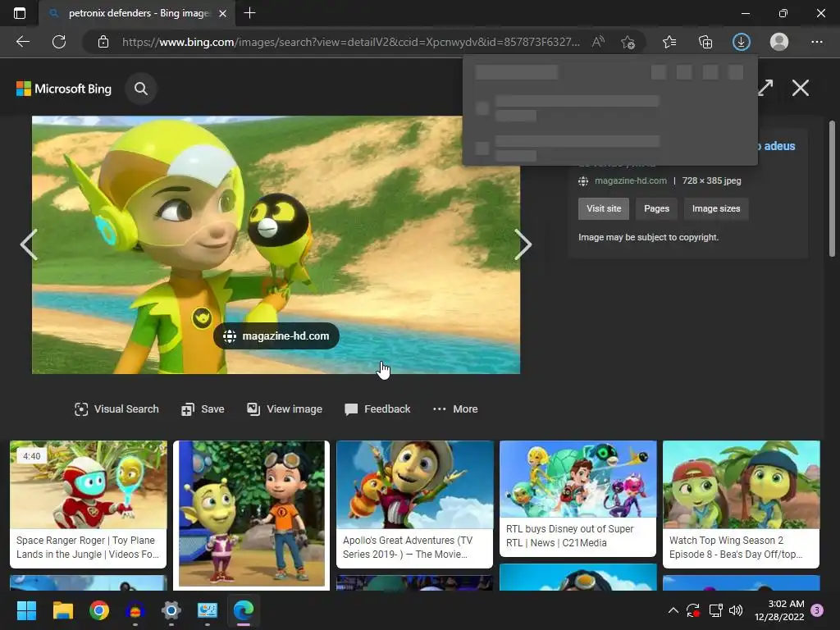Select the petronix defenders Bing tab
The width and height of the screenshot is (840, 630).
137,13
